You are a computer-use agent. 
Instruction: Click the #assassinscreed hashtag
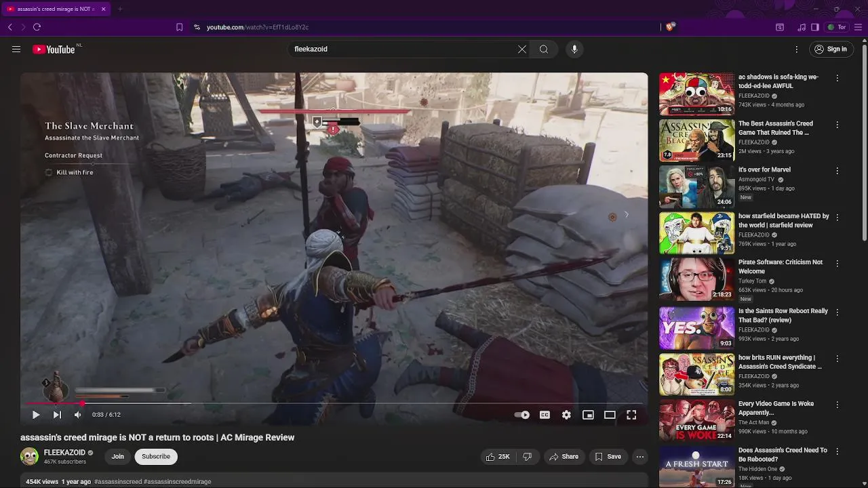point(118,482)
